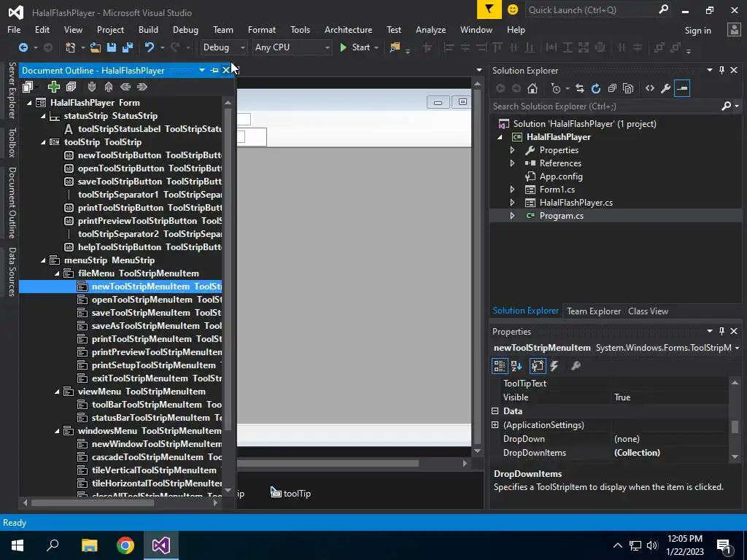Viewport: 747px width, 560px height.
Task: Select HalalFlashPlayer.cs in Solution Explorer
Action: coord(576,203)
